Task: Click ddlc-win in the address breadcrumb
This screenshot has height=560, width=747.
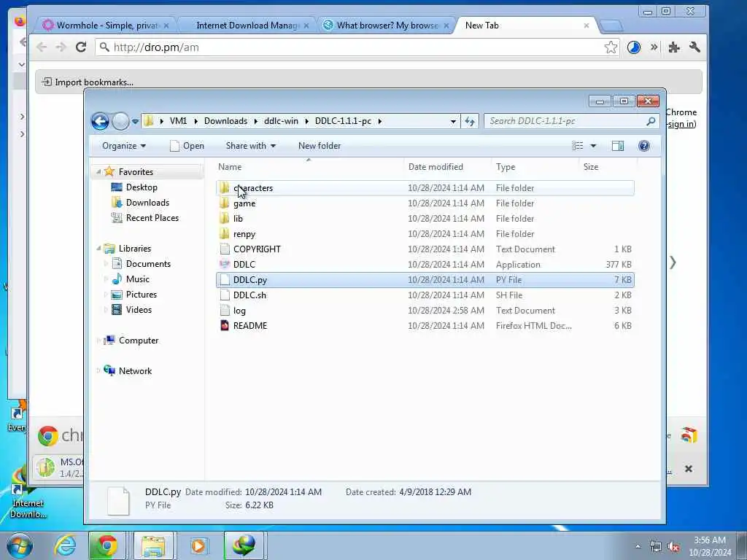Action: 281,121
